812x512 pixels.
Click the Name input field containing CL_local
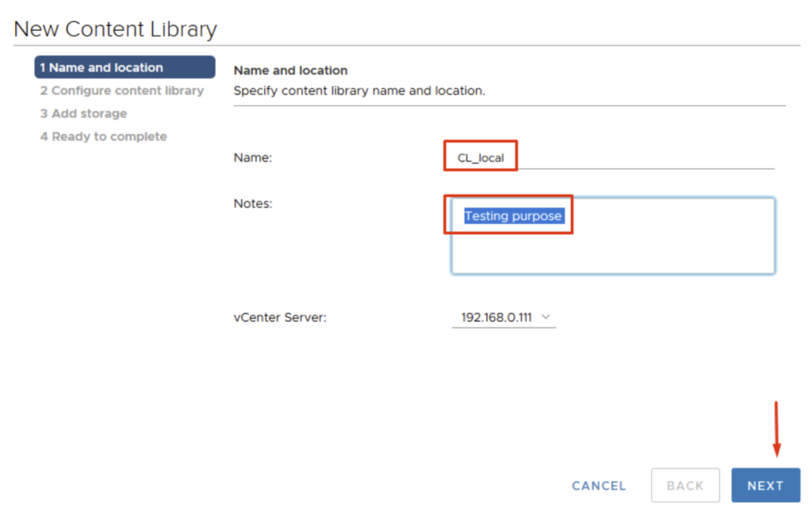[x=613, y=158]
